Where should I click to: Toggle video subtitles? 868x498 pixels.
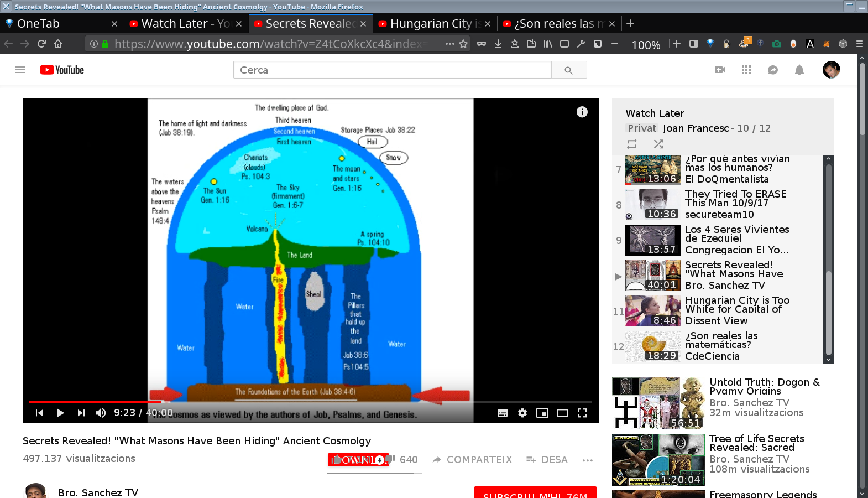coord(503,413)
